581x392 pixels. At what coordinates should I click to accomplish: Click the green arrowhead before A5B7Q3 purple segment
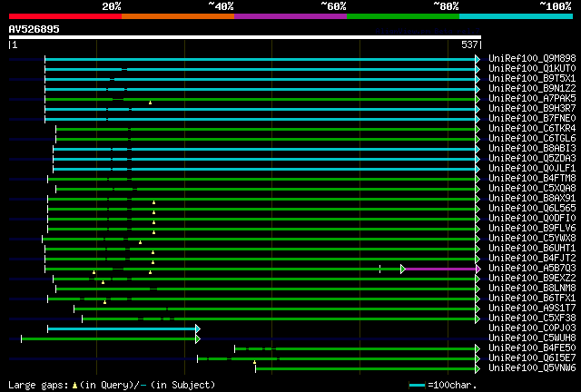(403, 269)
